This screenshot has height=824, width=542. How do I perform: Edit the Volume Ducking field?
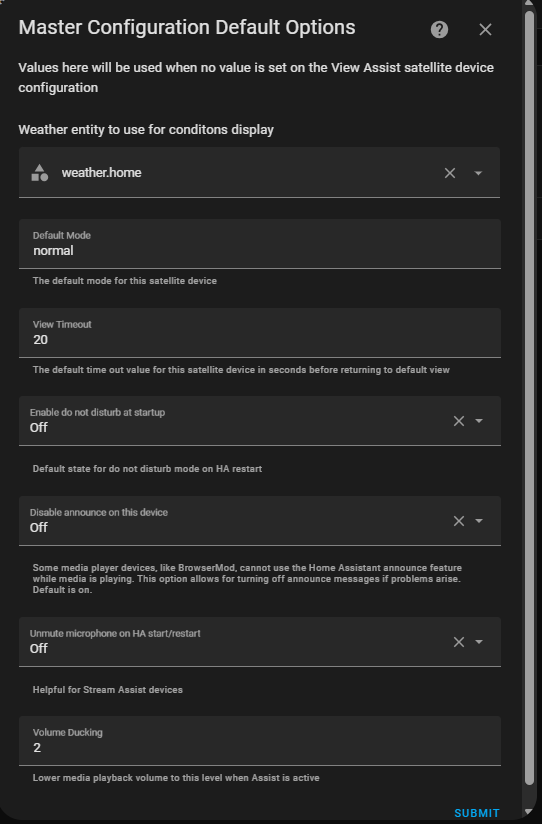tap(260, 741)
